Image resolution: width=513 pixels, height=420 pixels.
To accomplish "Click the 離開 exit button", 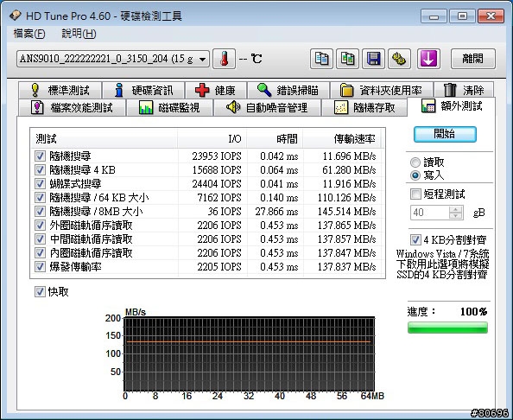I will coord(472,59).
